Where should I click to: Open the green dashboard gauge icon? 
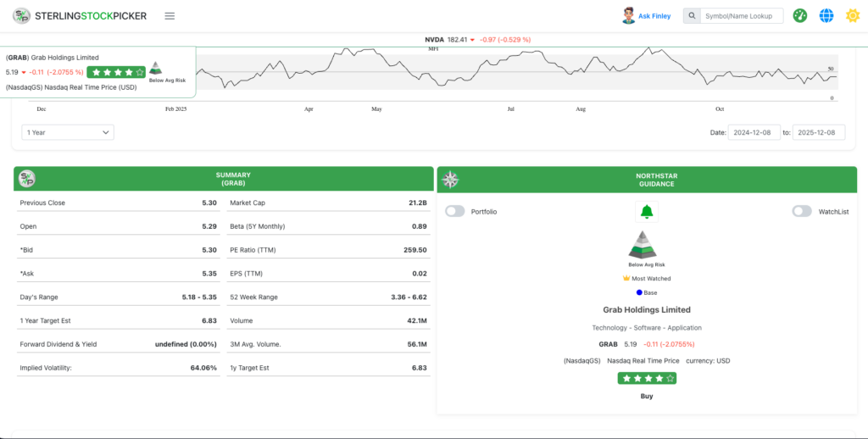point(800,16)
